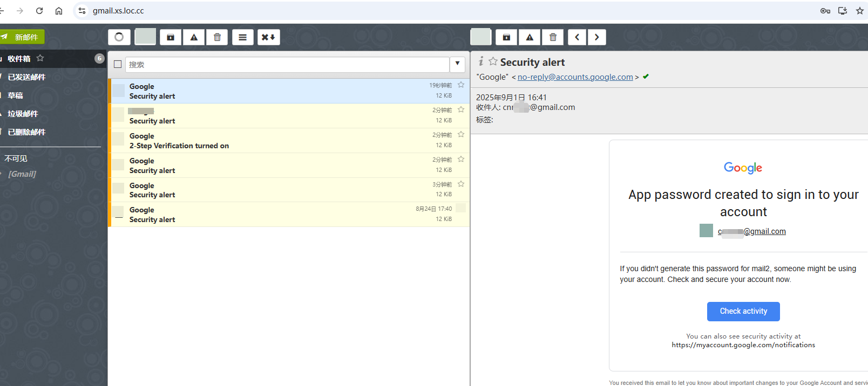The image size is (868, 386).
Task: Open the 草稿 drafts folder
Action: (53, 95)
